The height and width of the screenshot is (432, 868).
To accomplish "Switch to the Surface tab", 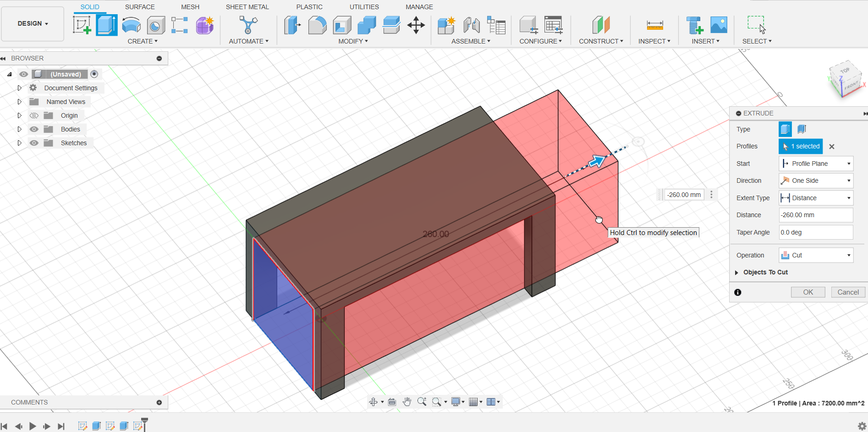I will [140, 7].
